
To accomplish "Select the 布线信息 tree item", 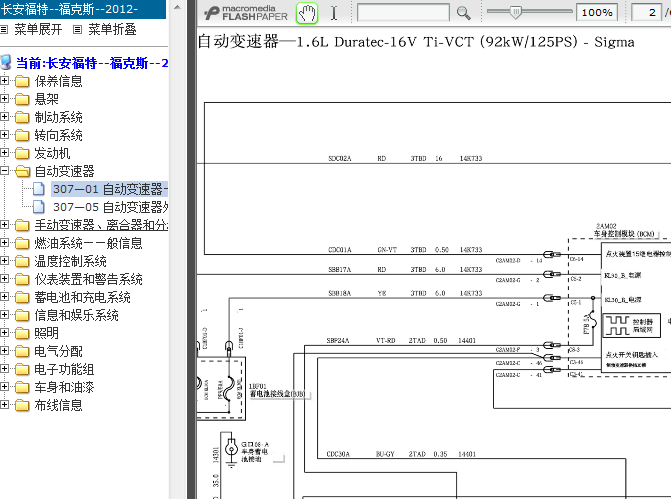I will pyautogui.click(x=59, y=405).
